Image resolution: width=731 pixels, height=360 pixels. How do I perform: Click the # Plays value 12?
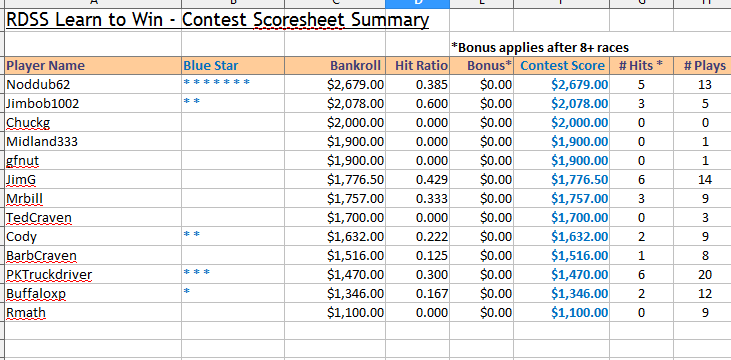(x=703, y=294)
